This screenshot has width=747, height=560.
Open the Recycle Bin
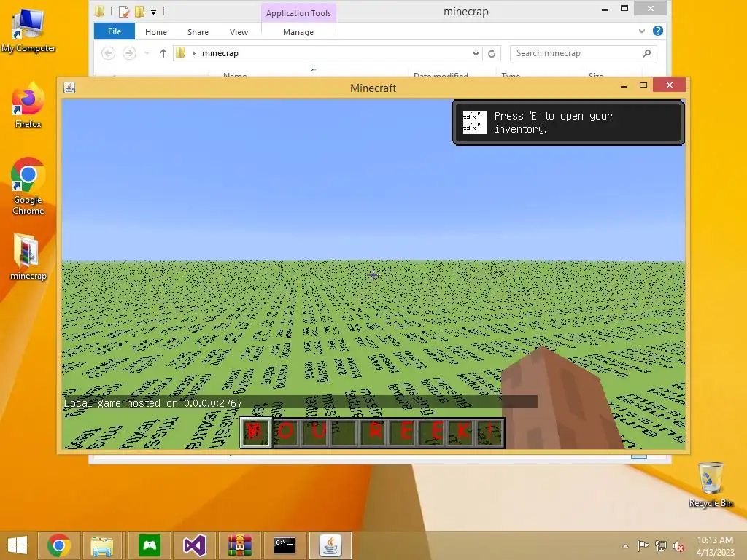coord(711,484)
